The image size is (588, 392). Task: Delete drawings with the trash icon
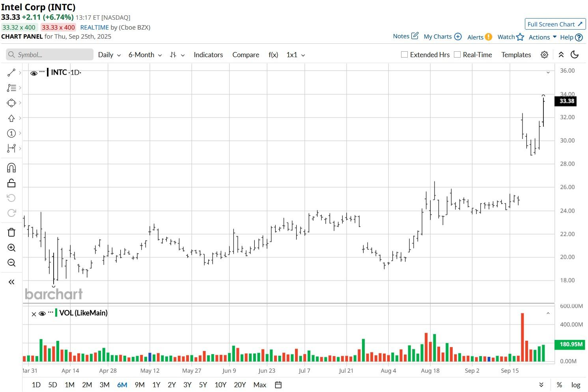point(11,232)
